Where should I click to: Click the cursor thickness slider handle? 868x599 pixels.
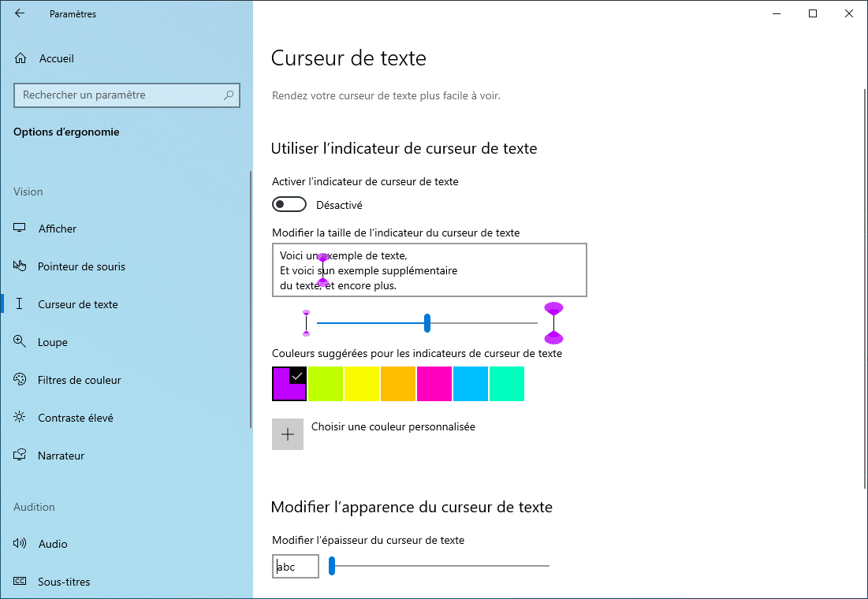click(x=332, y=566)
